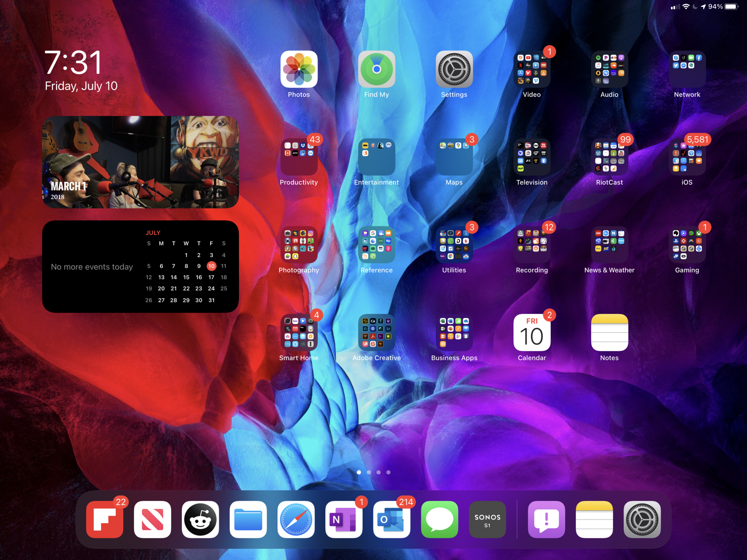
Task: Expand the Productivity folder
Action: pos(299,157)
